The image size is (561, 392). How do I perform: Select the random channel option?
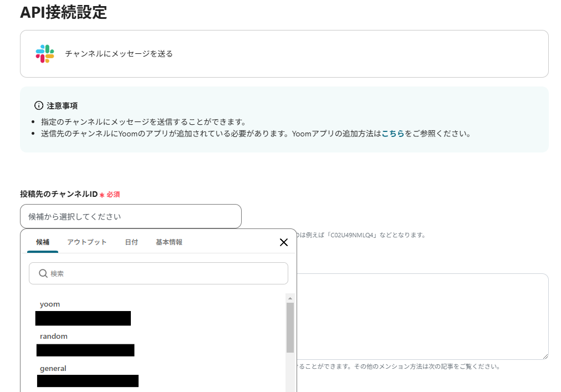tap(54, 336)
